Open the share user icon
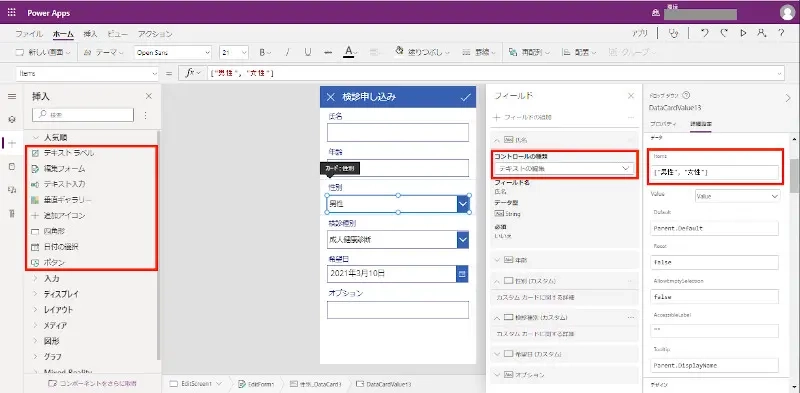Screen dimensions: 800x393 click(762, 34)
